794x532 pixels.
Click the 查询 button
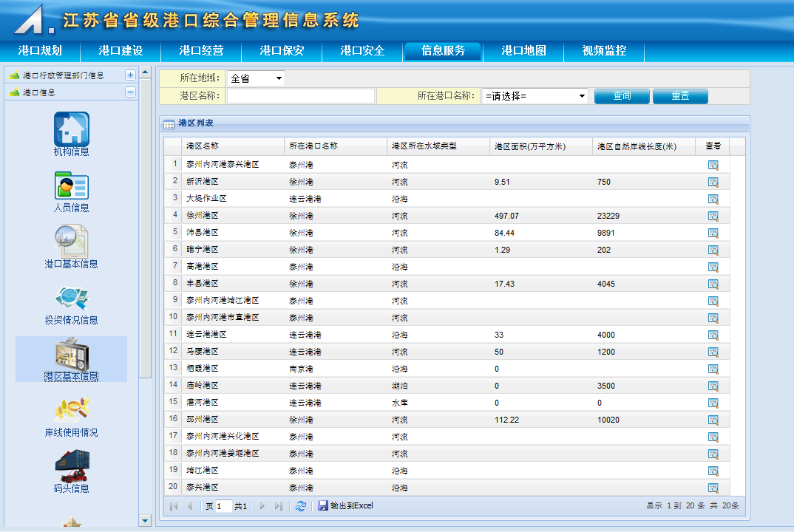(622, 96)
